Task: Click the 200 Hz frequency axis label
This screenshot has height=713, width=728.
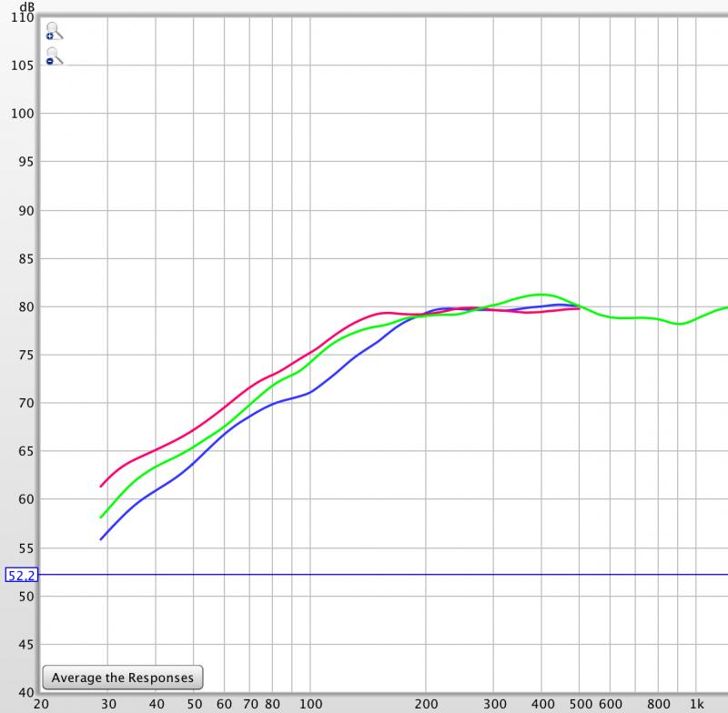Action: coord(426,704)
